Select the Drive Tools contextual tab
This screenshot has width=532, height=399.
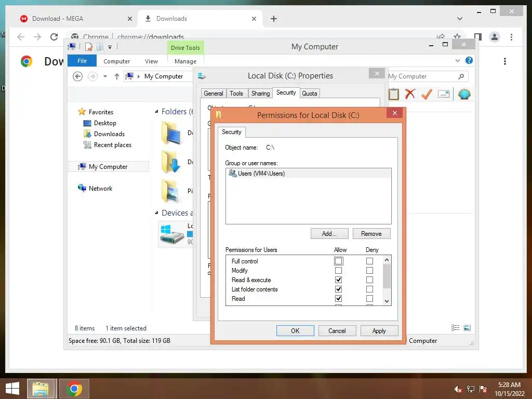[x=185, y=48]
